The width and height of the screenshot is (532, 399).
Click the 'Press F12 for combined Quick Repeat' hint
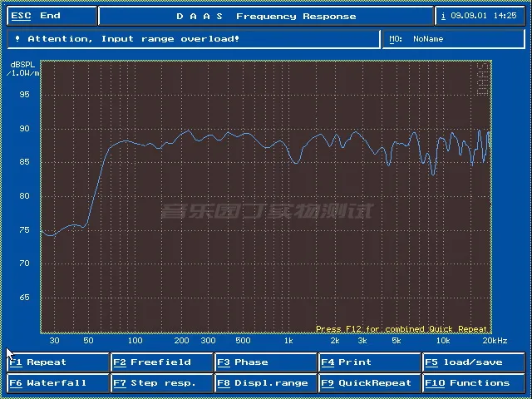coord(401,329)
